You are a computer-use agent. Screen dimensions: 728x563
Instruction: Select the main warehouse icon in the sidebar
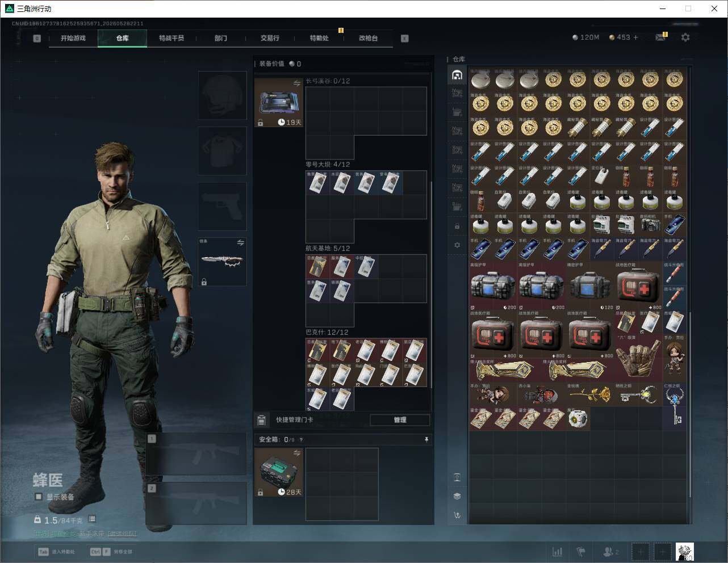[457, 75]
